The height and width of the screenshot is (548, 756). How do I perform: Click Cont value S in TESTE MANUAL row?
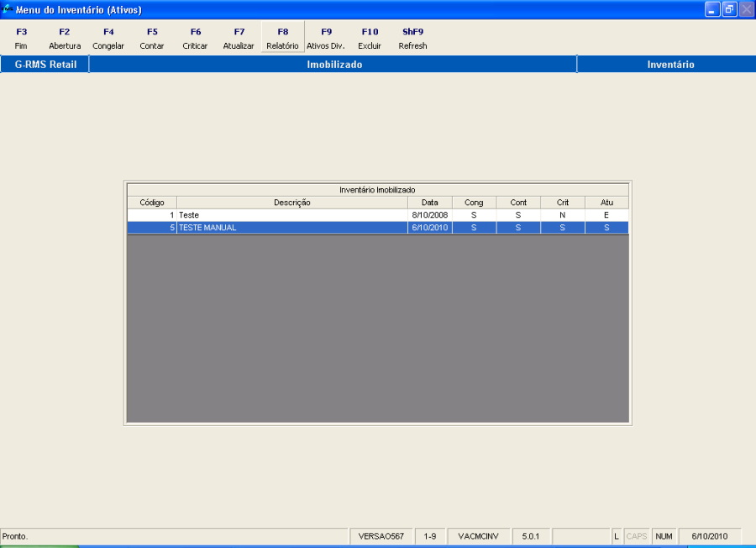pos(518,228)
